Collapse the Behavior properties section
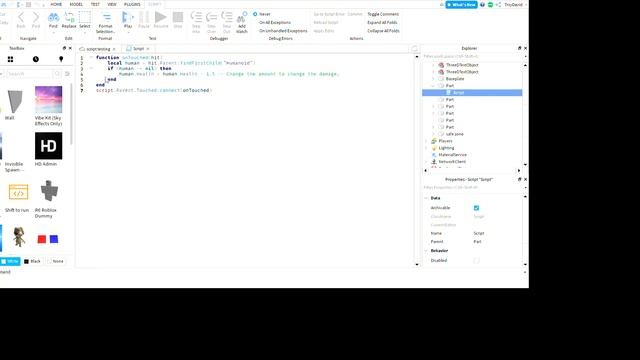Screen dimensions: 640x360 [x=426, y=251]
